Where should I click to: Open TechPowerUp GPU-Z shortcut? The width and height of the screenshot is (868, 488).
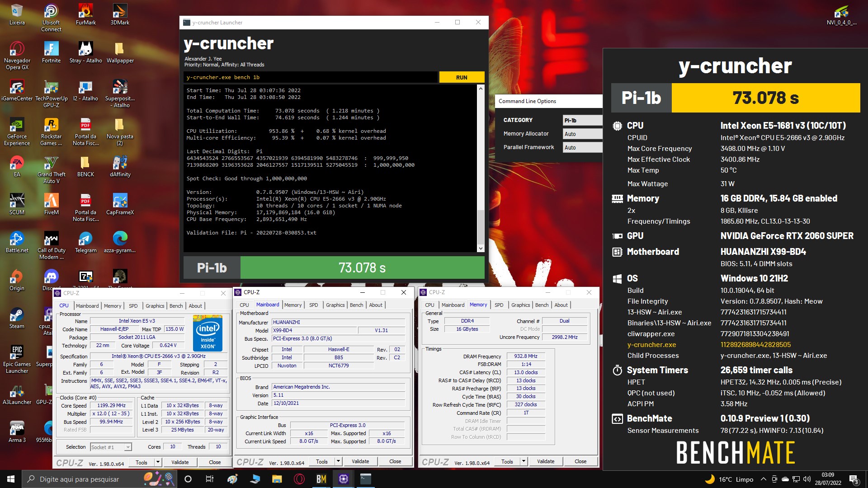coord(51,94)
